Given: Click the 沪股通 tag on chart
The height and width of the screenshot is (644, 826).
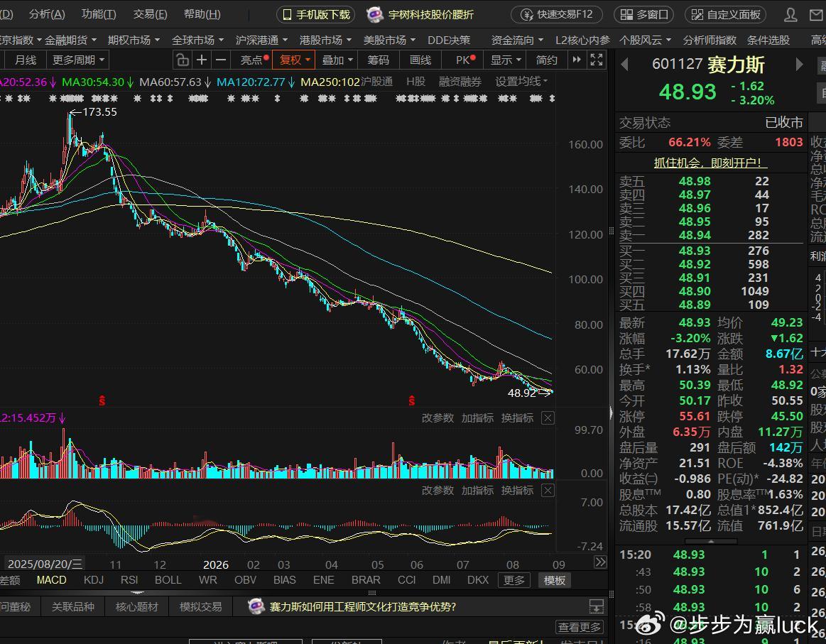Looking at the screenshot, I should pos(377,82).
